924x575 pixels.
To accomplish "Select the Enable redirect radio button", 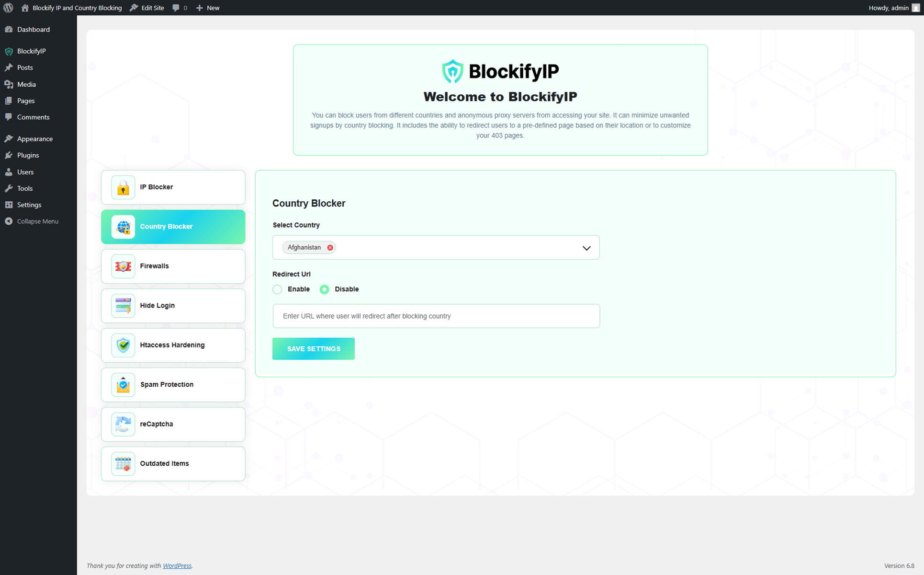I will click(x=277, y=289).
